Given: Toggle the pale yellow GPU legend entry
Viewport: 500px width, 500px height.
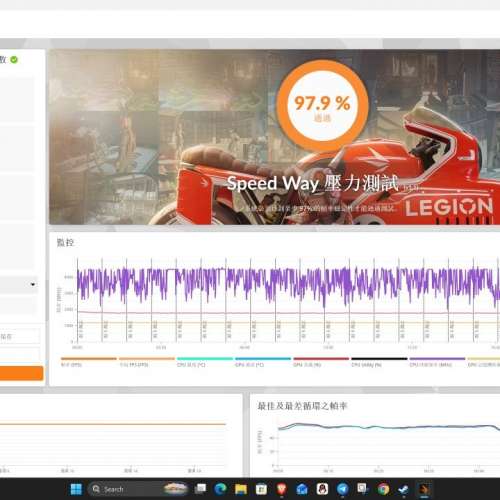Looking at the screenshot, I should pyautogui.click(x=484, y=362).
